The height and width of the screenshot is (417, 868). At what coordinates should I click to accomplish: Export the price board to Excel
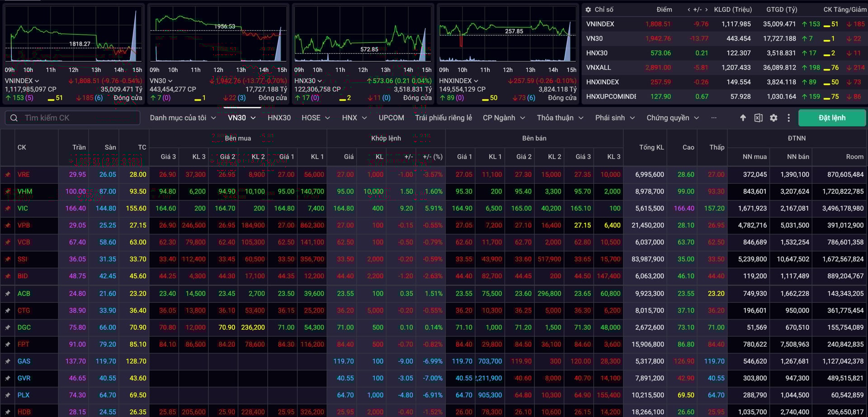pyautogui.click(x=758, y=117)
